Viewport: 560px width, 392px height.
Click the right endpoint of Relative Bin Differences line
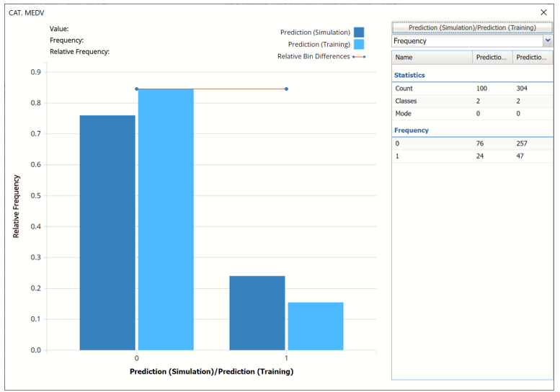tap(286, 89)
